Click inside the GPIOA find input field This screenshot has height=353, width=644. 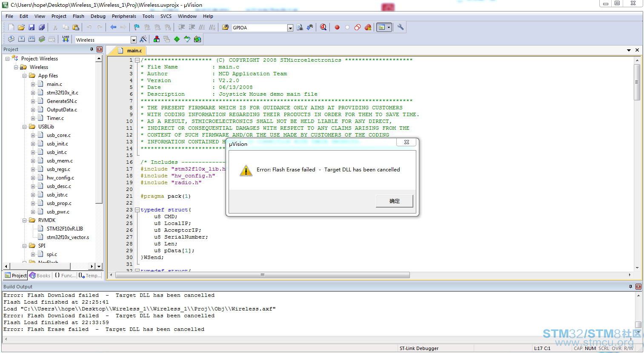pyautogui.click(x=259, y=28)
